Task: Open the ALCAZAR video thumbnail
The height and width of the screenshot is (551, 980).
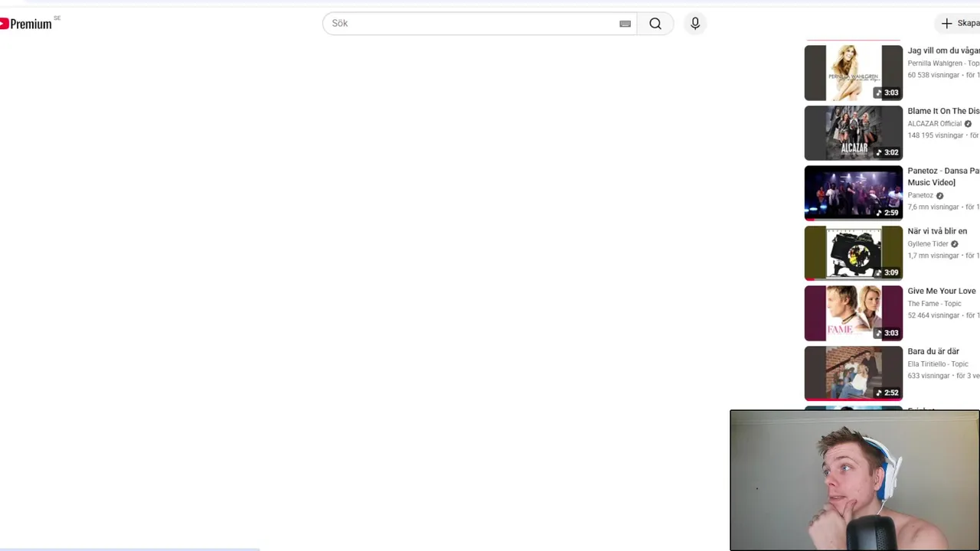Action: click(854, 133)
